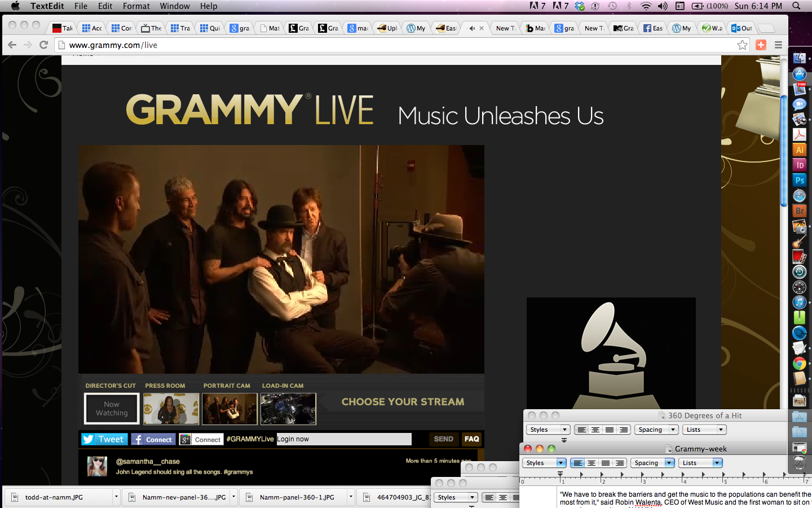Open the Help menu

(x=209, y=6)
